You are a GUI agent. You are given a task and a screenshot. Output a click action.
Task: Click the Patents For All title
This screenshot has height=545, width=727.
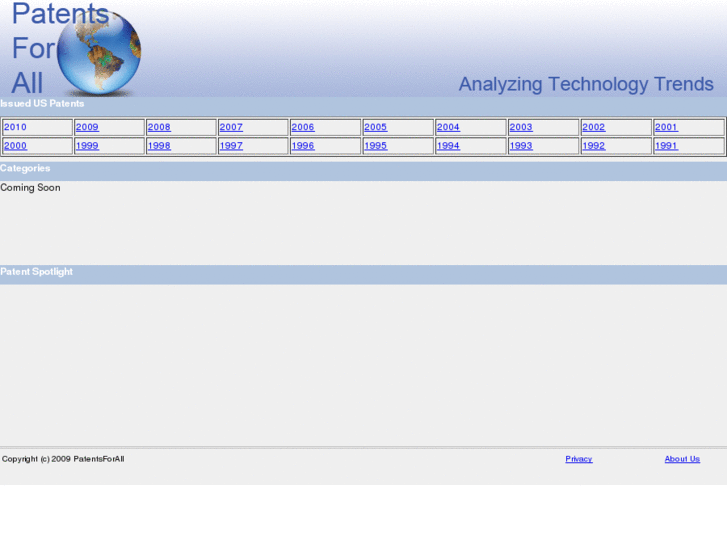point(59,48)
